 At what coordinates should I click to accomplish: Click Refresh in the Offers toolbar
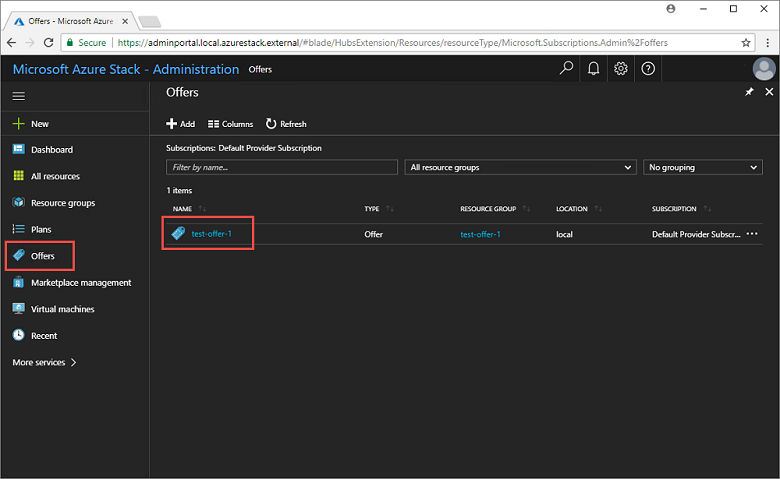286,124
